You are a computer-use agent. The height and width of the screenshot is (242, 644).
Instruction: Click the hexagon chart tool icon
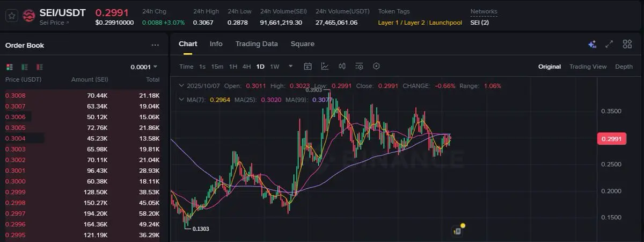coord(376,67)
